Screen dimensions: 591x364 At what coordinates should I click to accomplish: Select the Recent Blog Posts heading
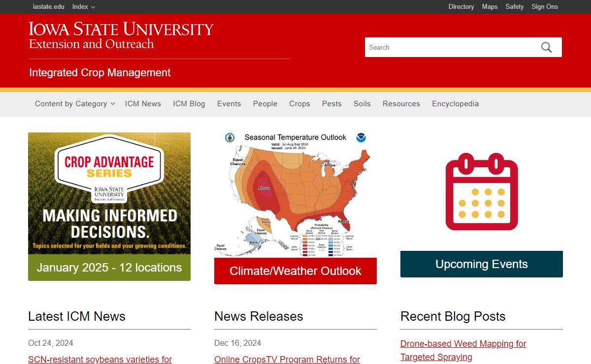[x=453, y=316]
